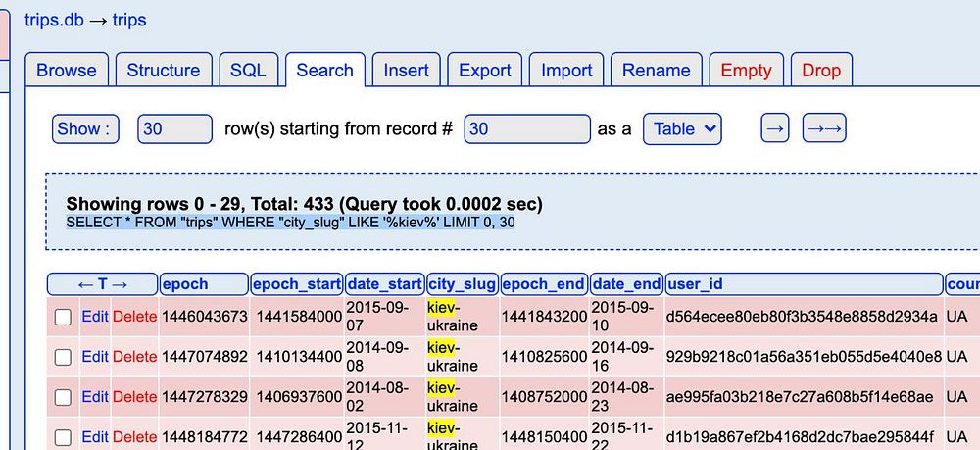The height and width of the screenshot is (450, 980).
Task: Focus the rows count input field
Action: click(x=175, y=128)
